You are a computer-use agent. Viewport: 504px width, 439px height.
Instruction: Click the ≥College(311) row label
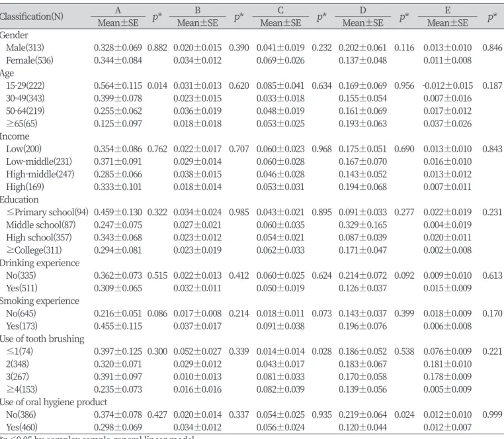click(x=34, y=250)
